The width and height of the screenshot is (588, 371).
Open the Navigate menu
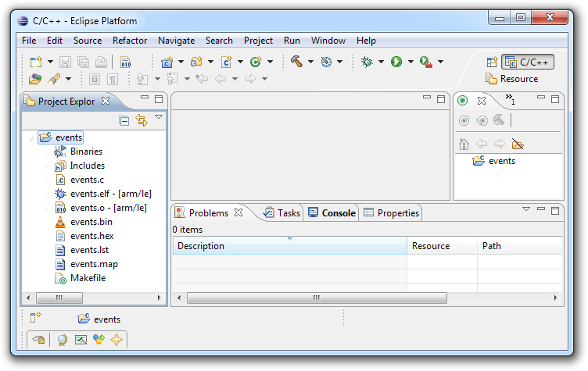(x=176, y=41)
